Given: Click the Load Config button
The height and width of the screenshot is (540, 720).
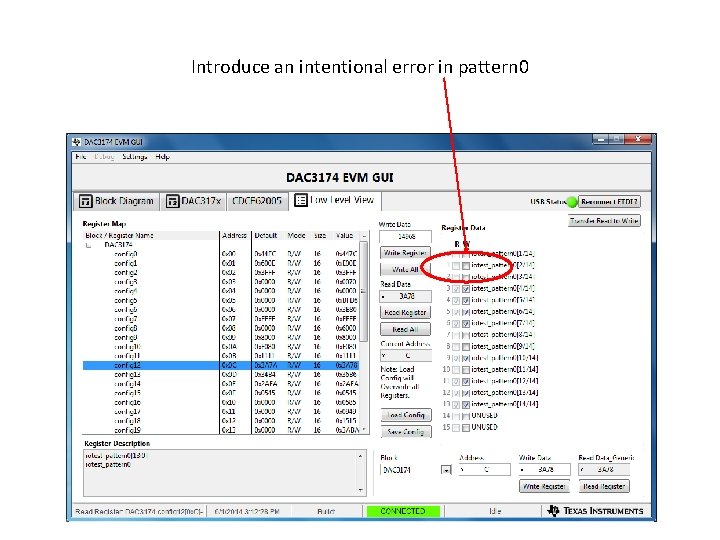Looking at the screenshot, I should coord(406,415).
